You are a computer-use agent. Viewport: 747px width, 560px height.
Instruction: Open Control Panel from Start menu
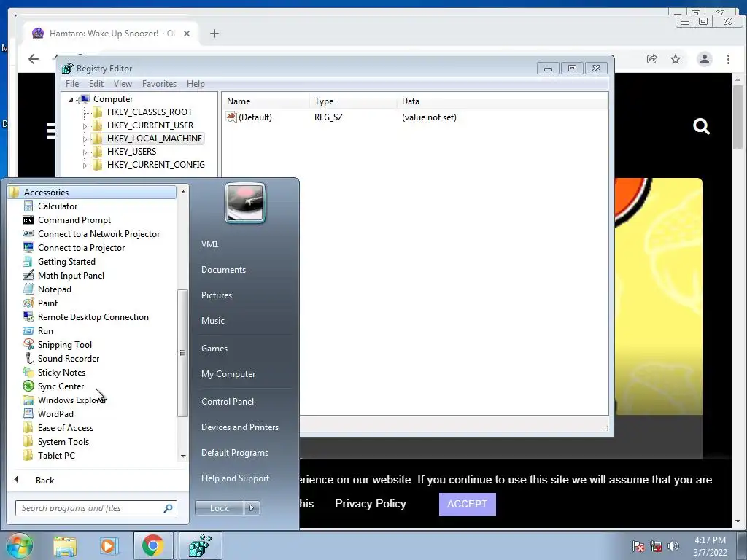click(228, 402)
